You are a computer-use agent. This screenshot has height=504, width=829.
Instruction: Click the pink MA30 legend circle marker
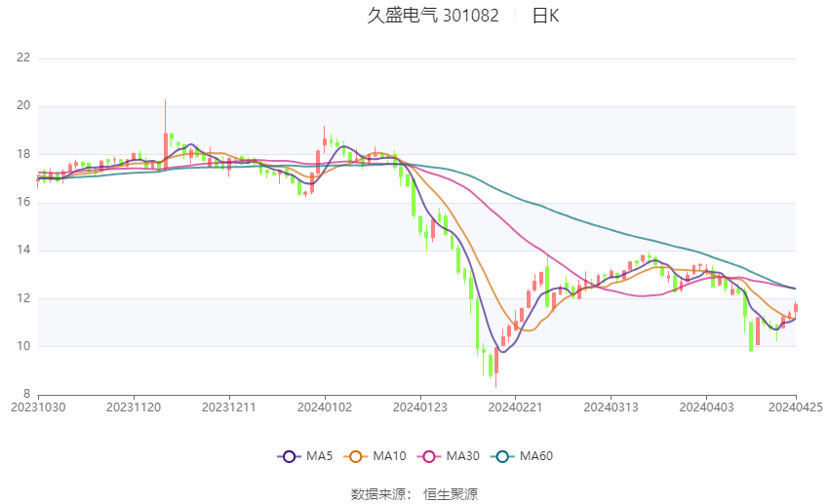pyautogui.click(x=428, y=456)
